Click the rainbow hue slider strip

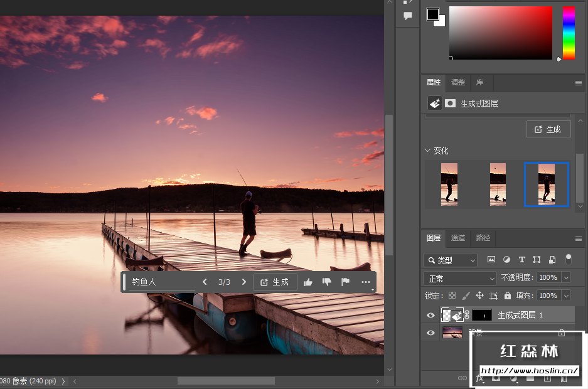coord(569,33)
